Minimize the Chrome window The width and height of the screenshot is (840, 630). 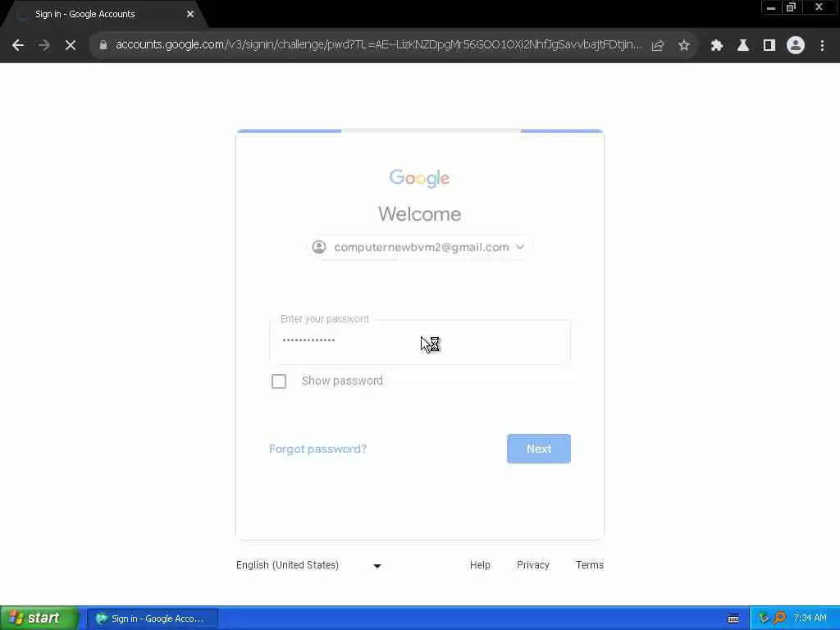[x=771, y=7]
